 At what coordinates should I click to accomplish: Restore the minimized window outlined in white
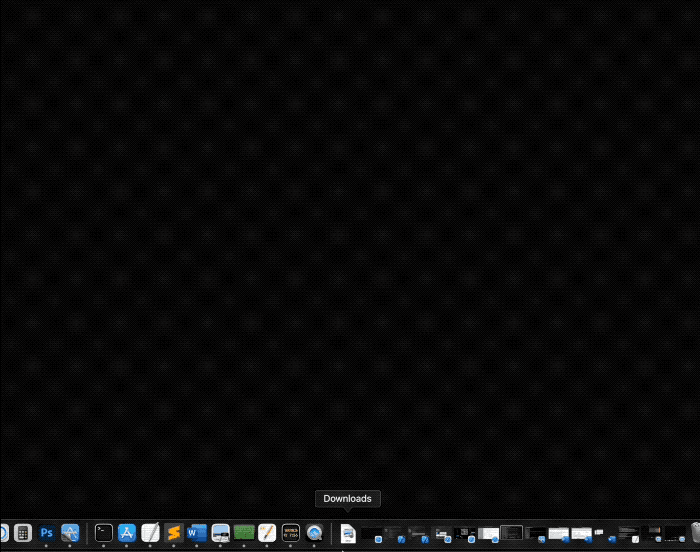point(512,533)
